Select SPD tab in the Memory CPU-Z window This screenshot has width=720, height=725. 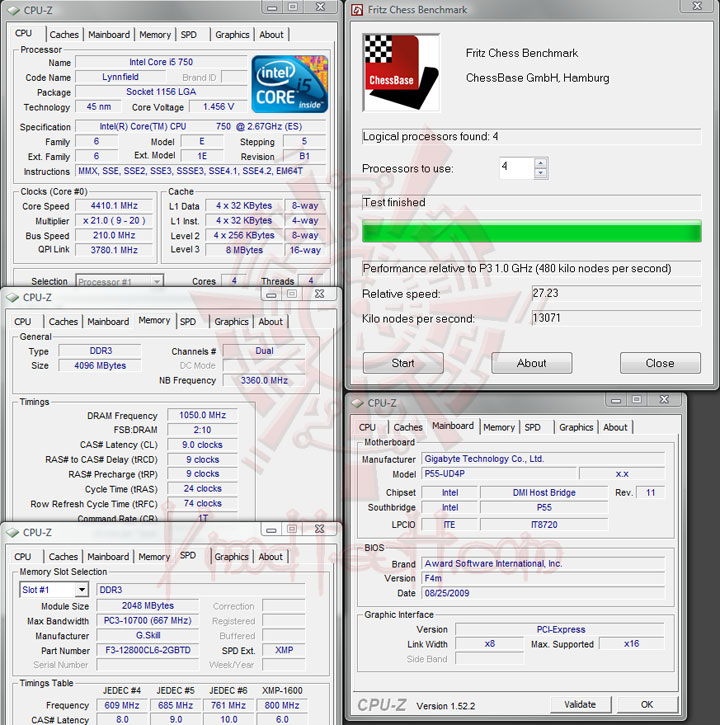point(188,321)
